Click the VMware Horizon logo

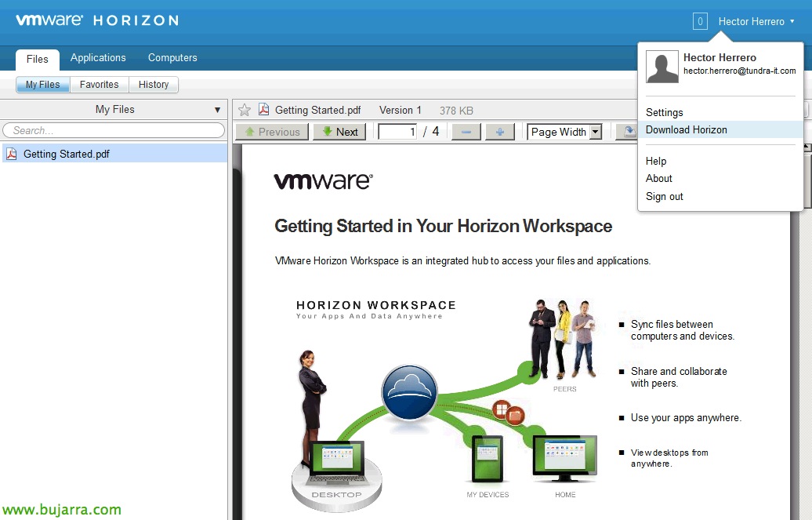click(x=97, y=20)
